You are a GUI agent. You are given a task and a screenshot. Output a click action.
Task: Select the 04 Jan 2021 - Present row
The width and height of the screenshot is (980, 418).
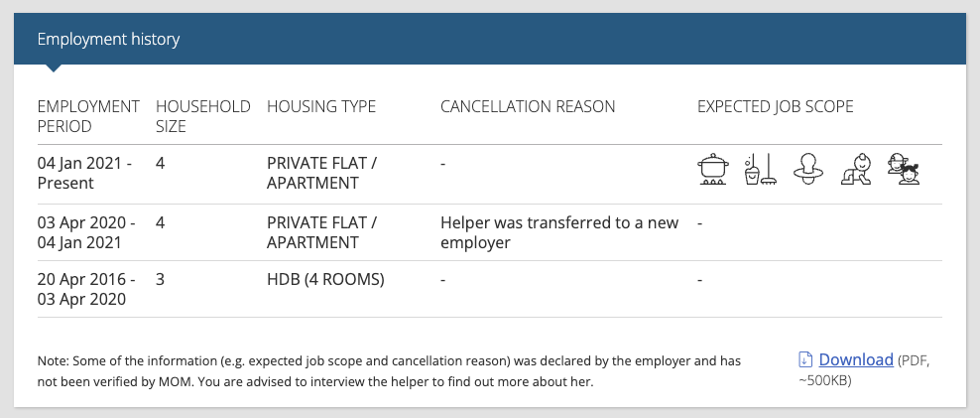[489, 174]
